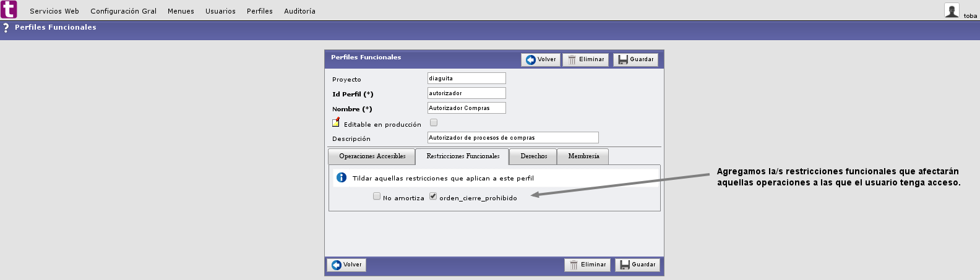The height and width of the screenshot is (280, 980).
Task: Open Servicios Web menu
Action: point(54,11)
